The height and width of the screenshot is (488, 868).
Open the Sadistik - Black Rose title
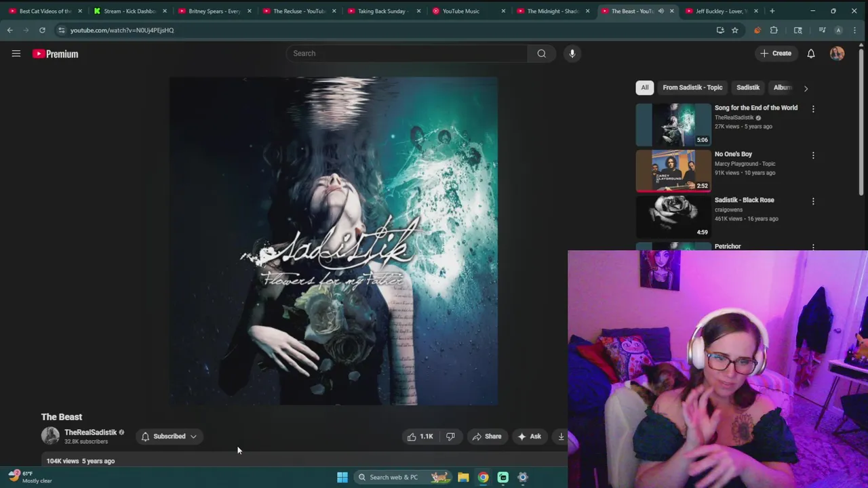click(744, 200)
